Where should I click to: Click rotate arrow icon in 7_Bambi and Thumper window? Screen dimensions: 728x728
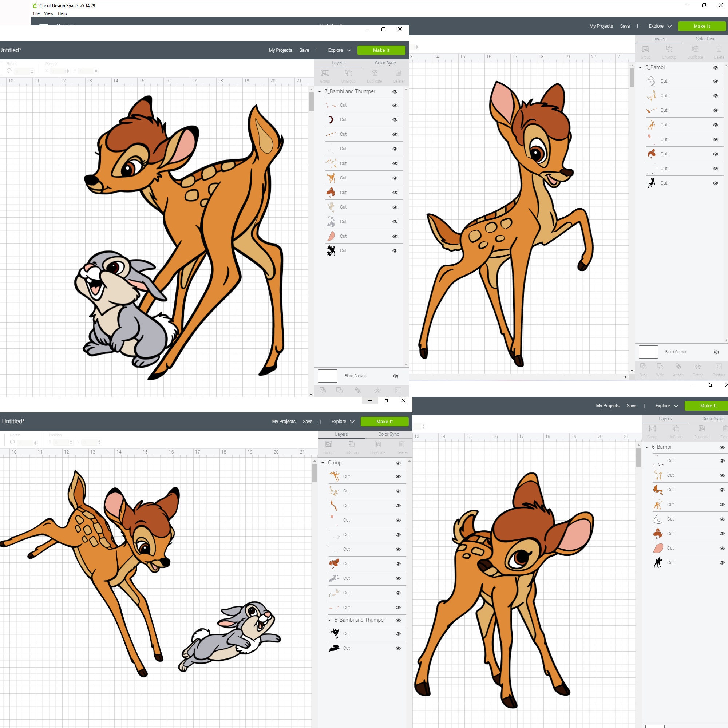tap(9, 71)
